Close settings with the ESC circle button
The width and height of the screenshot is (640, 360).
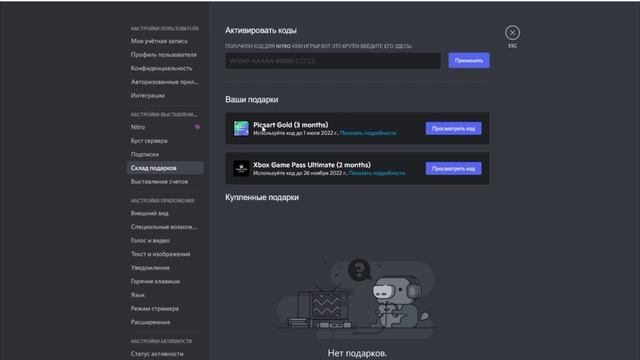[x=512, y=33]
